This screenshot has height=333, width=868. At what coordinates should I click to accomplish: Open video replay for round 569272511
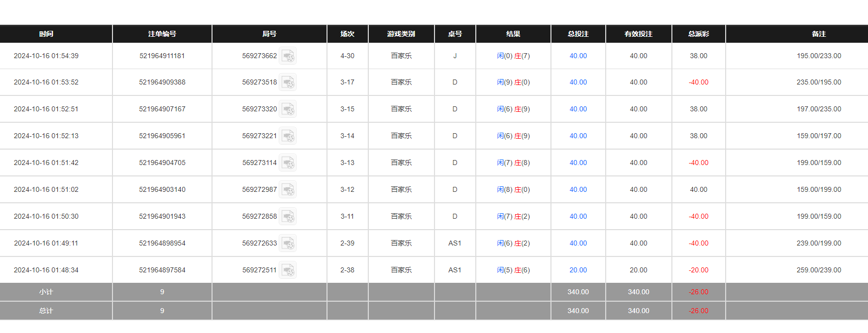(x=288, y=270)
